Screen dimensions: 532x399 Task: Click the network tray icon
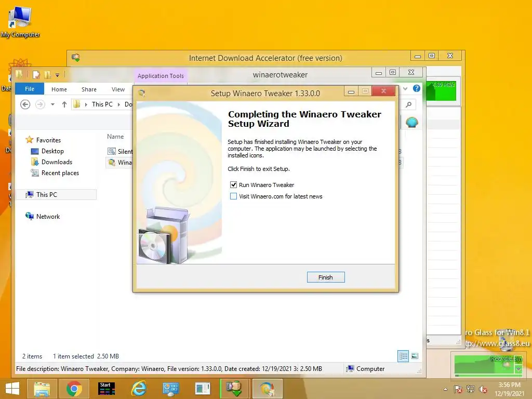click(x=471, y=389)
